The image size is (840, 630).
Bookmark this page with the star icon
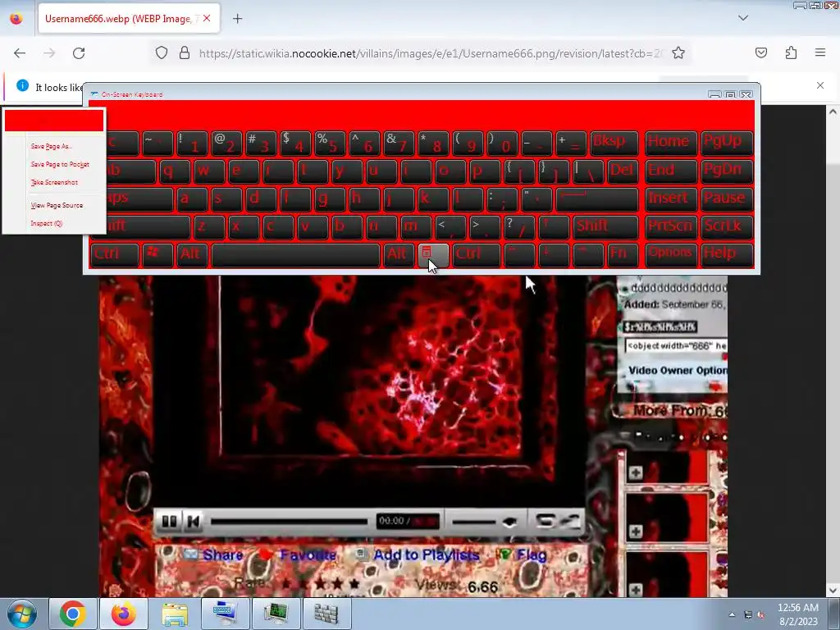click(678, 53)
